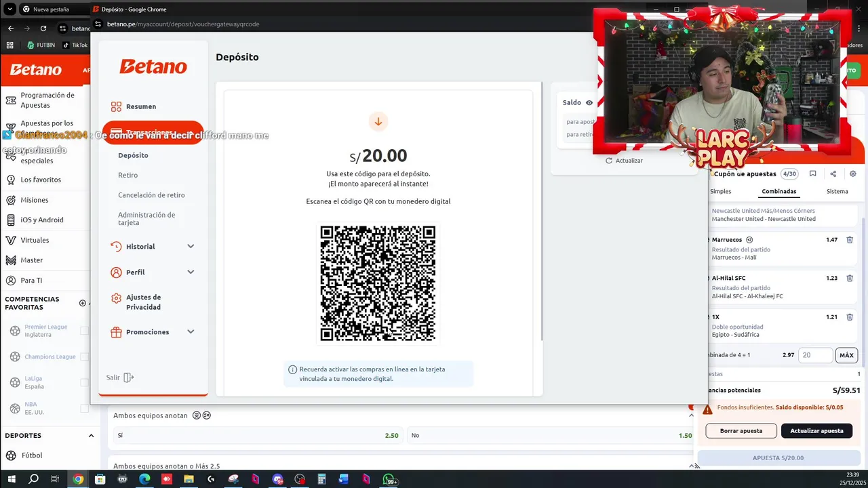868x488 pixels.
Task: Open Windows taskbar search
Action: point(33,479)
